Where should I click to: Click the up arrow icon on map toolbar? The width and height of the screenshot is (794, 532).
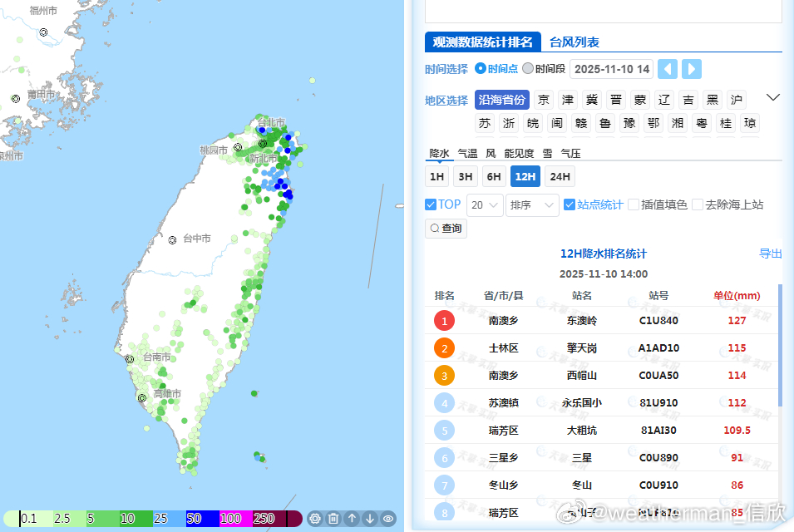(x=352, y=518)
